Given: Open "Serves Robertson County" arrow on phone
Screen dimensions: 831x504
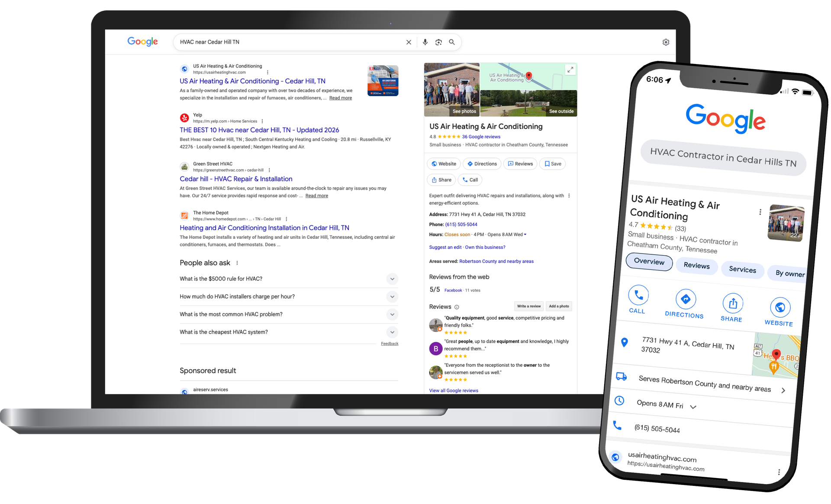Looking at the screenshot, I should [x=783, y=391].
